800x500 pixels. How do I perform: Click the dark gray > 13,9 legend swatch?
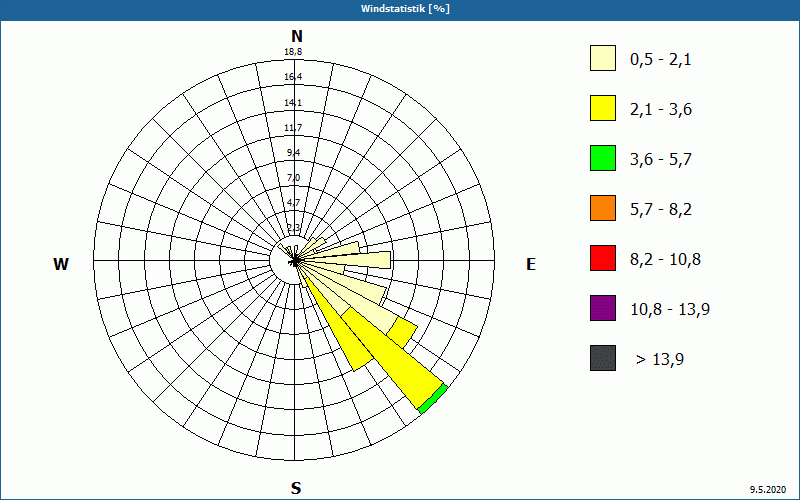pos(603,358)
